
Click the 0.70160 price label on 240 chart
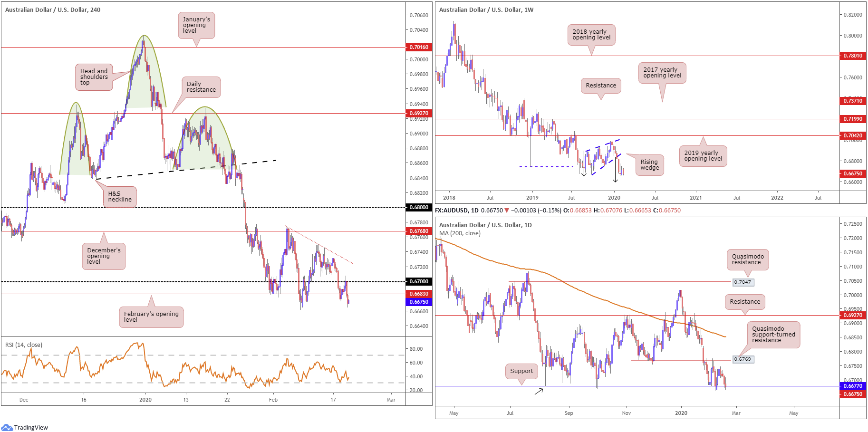[x=419, y=47]
